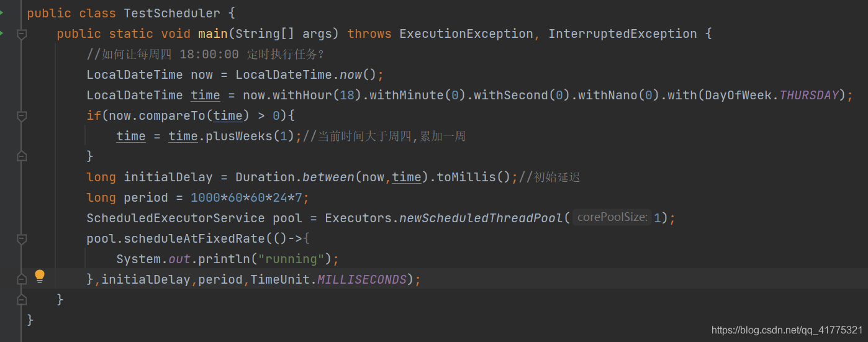Place cursor on main method name
This screenshot has width=868, height=342.
[213, 34]
